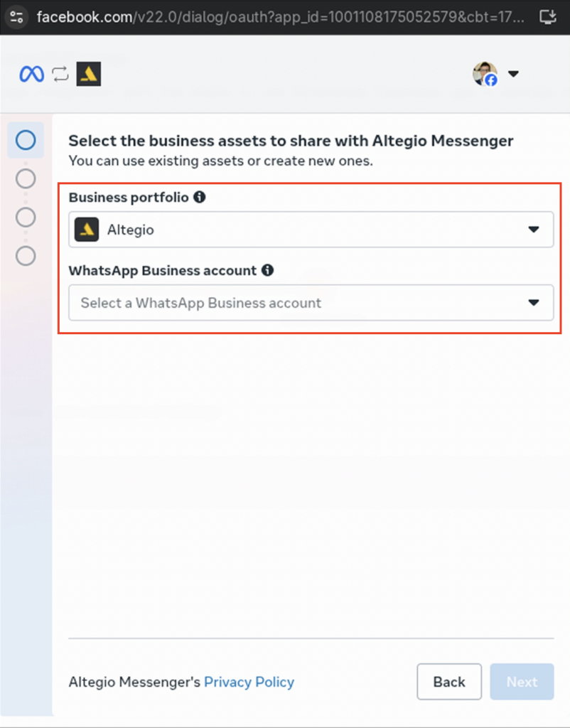Viewport: 570px width, 728px height.
Task: Expand the Business portfolio dropdown arrow
Action: pyautogui.click(x=534, y=230)
